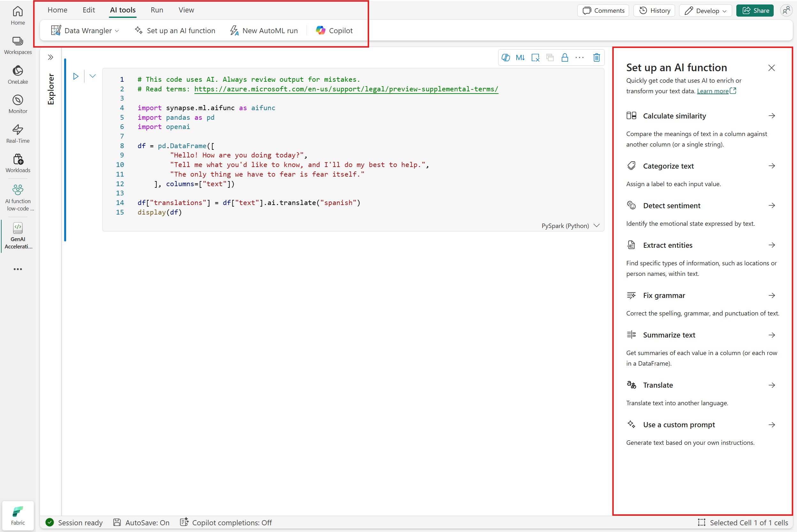
Task: Select the AI tools tab
Action: 123,10
